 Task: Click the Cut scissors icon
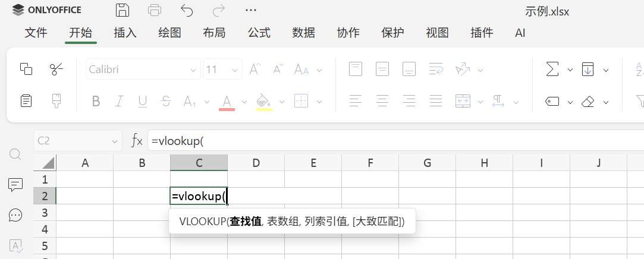(x=56, y=70)
